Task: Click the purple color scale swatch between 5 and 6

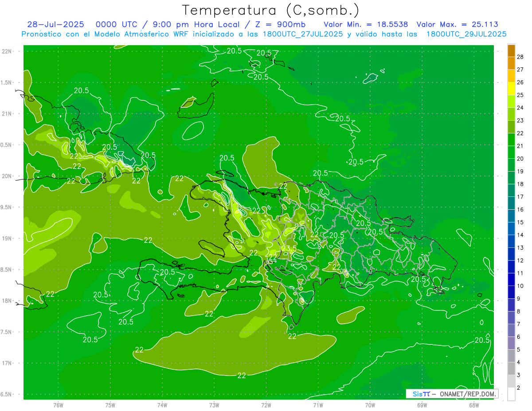Action: pos(512,343)
